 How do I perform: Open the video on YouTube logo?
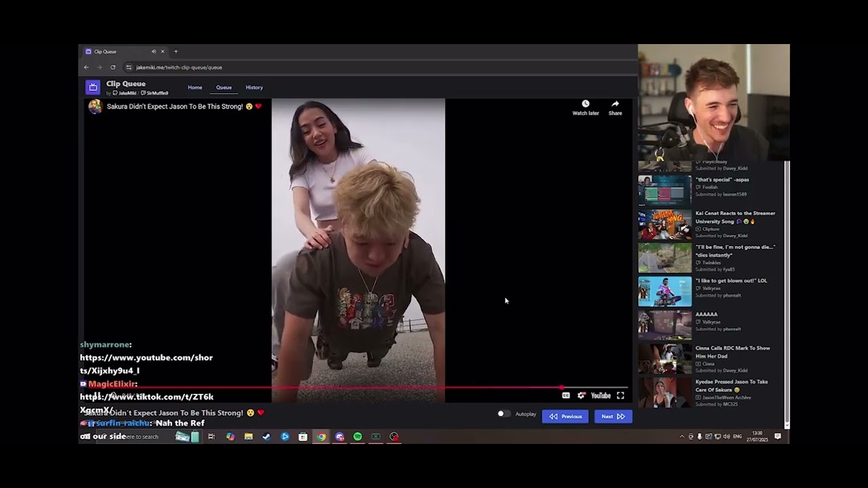coord(601,396)
